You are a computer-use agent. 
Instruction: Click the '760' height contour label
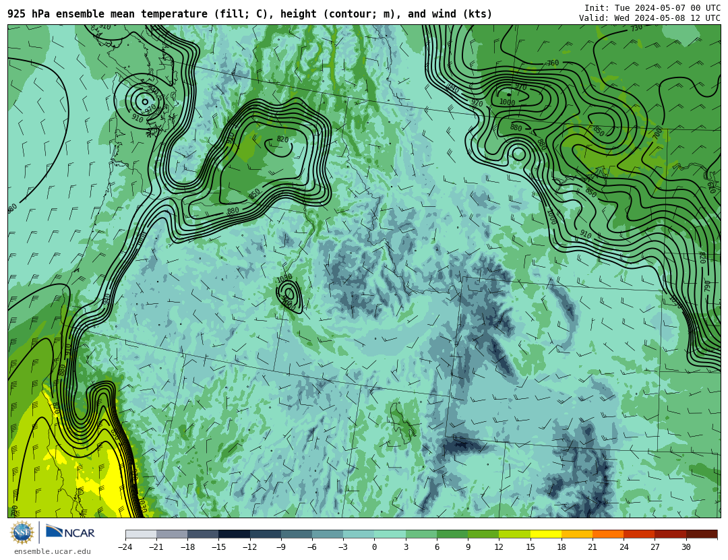pos(553,63)
